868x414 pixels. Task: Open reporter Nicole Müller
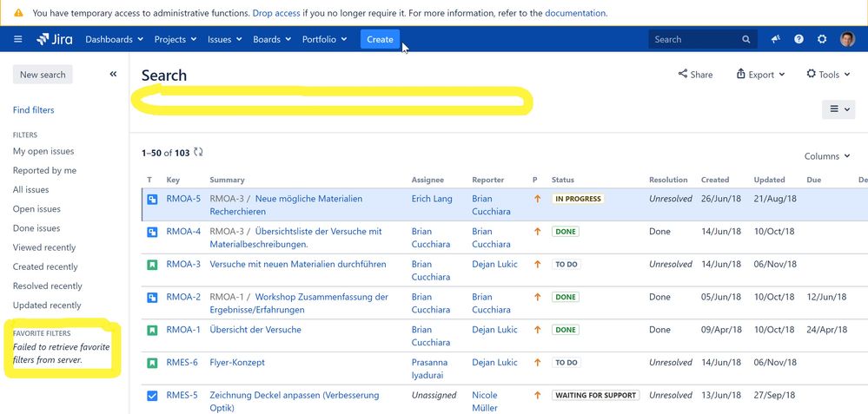[485, 401]
